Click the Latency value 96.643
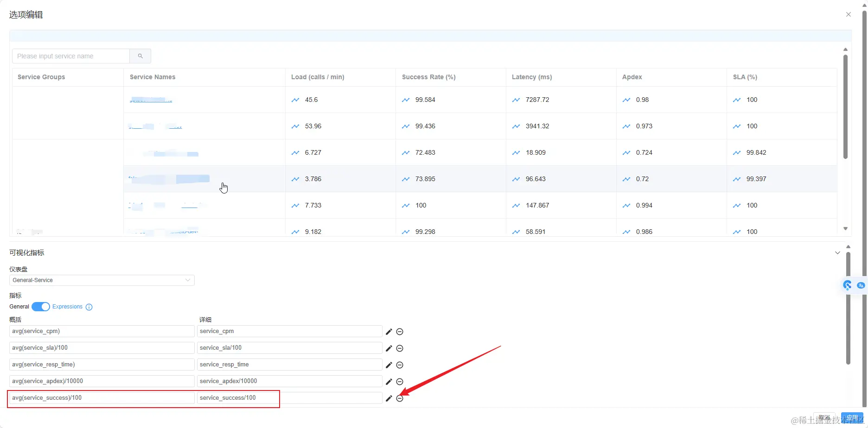 click(536, 179)
